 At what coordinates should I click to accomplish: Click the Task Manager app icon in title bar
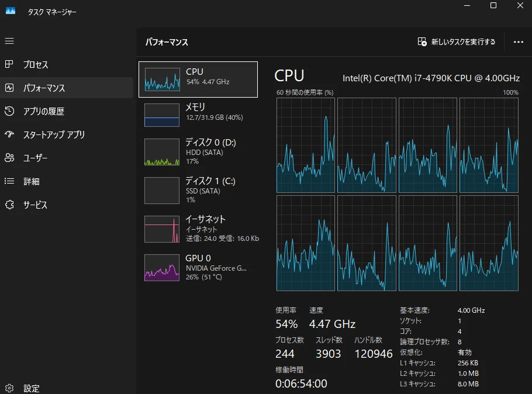click(11, 11)
